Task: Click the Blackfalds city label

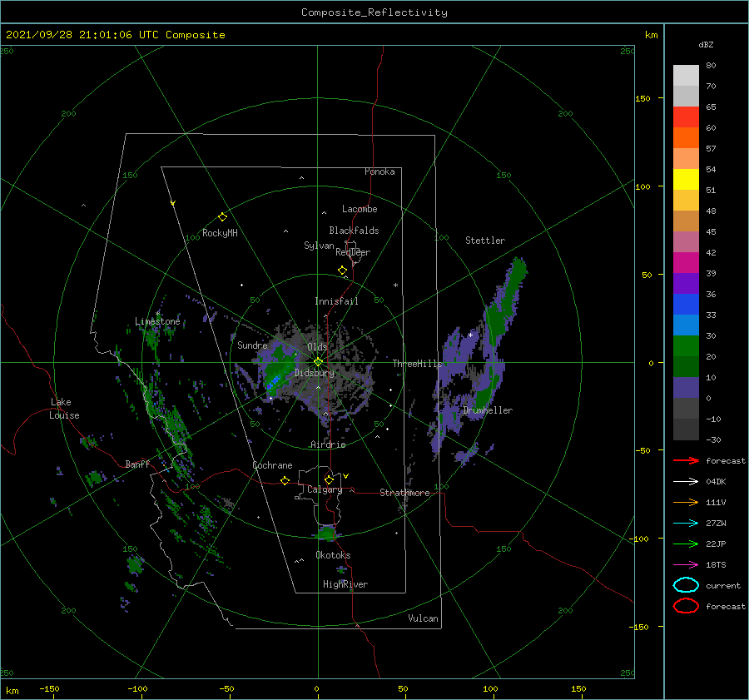Action: tap(354, 231)
